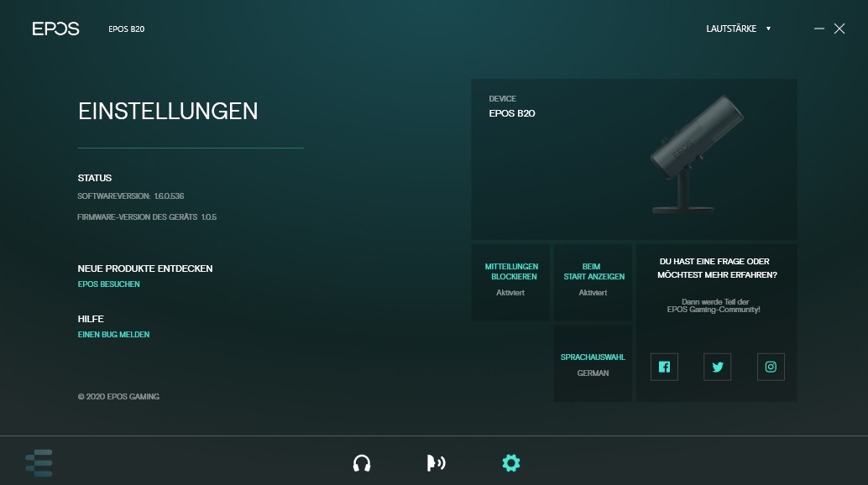
Task: Expand the Lautstärke dropdown
Action: coord(739,29)
